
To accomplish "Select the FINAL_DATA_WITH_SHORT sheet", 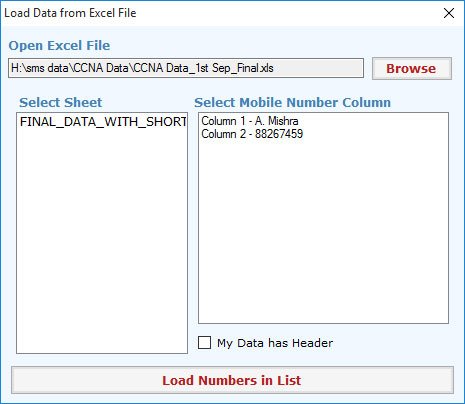I will click(x=103, y=122).
